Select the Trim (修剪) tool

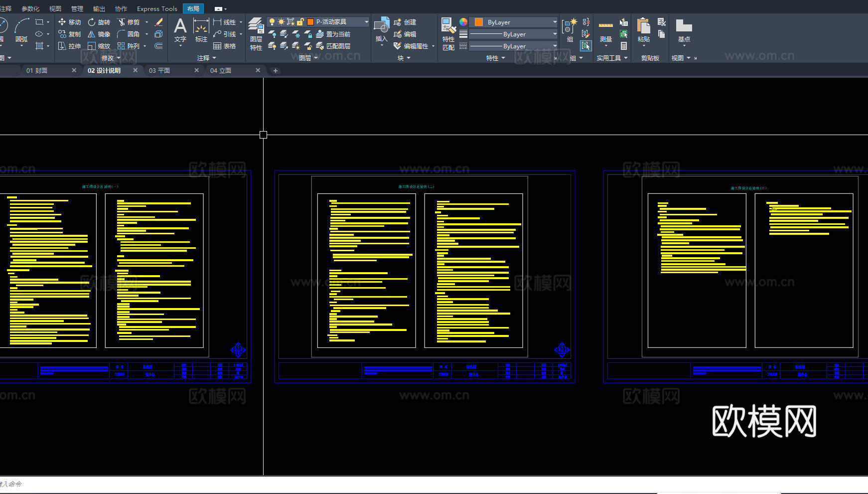click(x=129, y=22)
